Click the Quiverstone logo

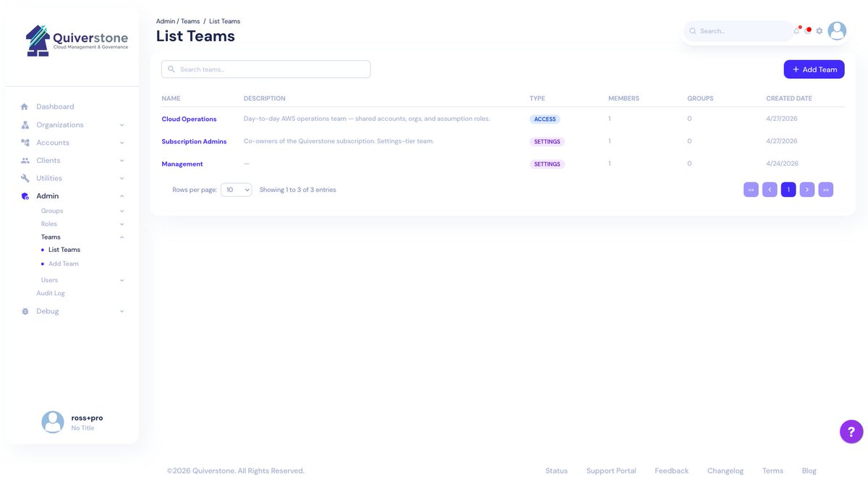[77, 41]
